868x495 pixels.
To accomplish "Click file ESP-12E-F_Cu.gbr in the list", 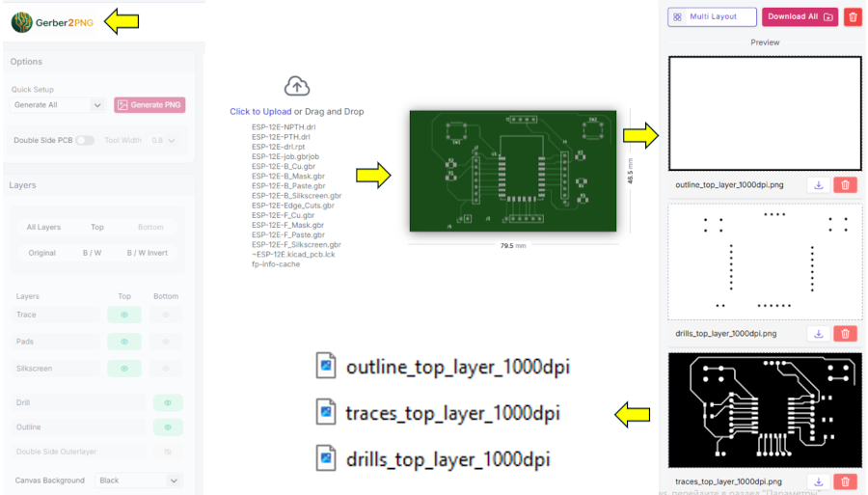I will click(283, 215).
